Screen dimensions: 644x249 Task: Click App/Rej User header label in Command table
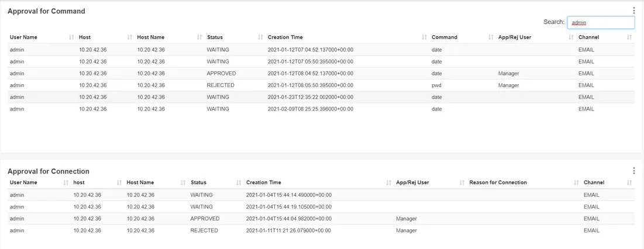click(515, 37)
